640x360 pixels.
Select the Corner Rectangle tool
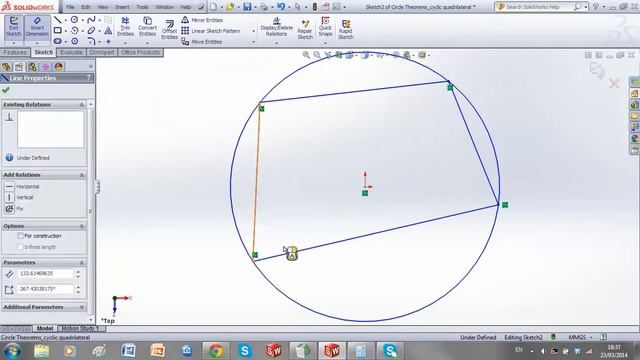click(x=58, y=30)
